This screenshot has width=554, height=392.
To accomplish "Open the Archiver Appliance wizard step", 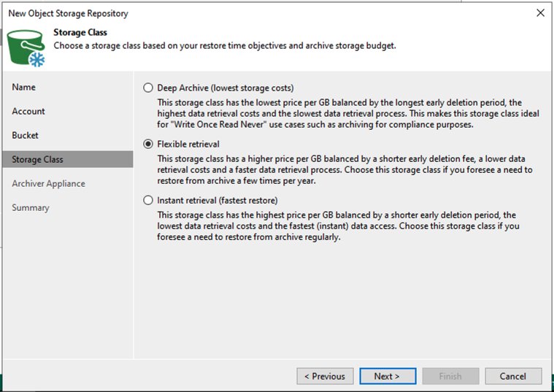I will click(48, 183).
